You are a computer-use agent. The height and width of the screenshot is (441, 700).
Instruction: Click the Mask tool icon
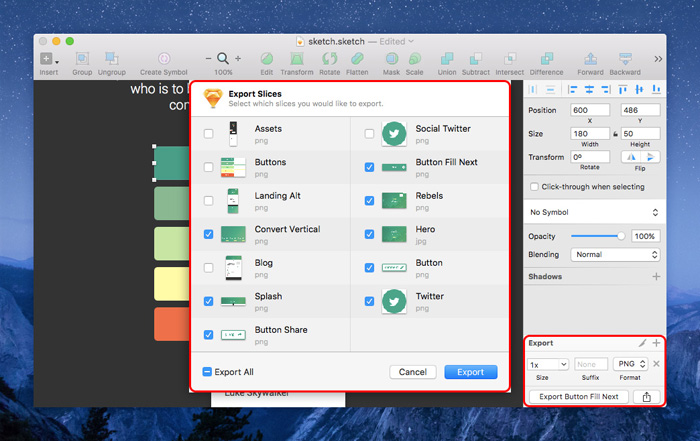pyautogui.click(x=390, y=59)
